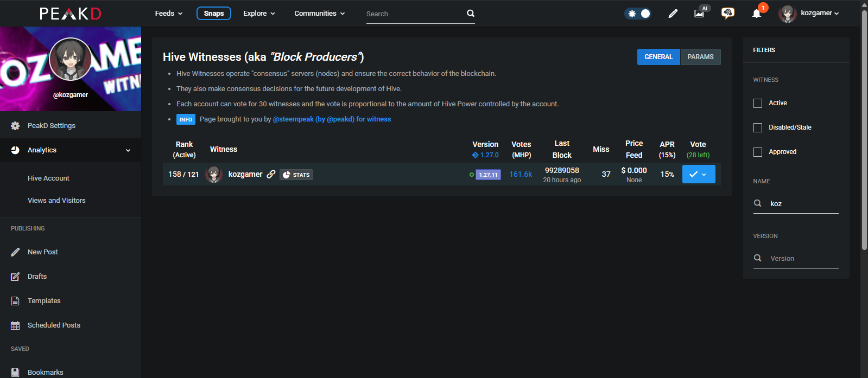Switch to the PARAMS tab
868x378 pixels.
700,57
